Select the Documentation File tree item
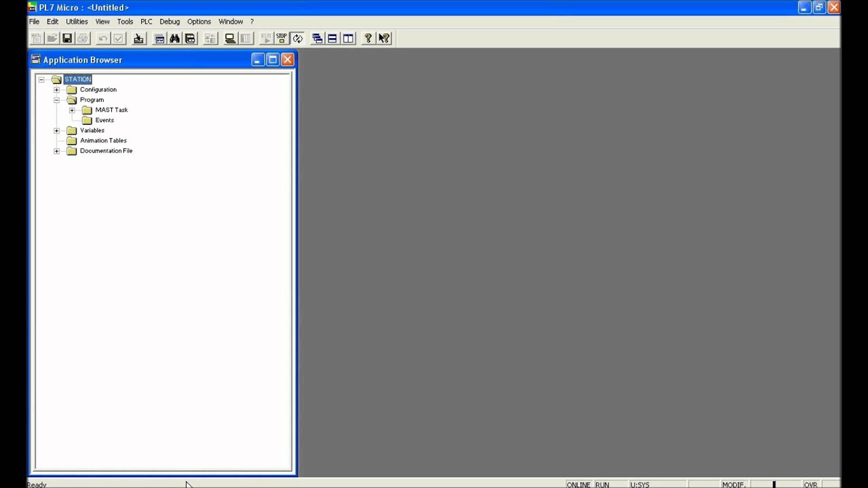 click(106, 150)
